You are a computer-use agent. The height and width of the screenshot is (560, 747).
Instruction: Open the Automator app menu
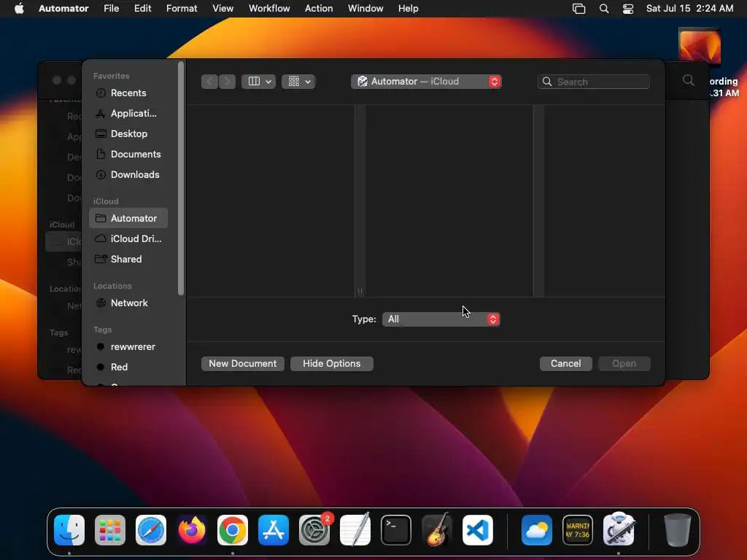click(x=63, y=9)
